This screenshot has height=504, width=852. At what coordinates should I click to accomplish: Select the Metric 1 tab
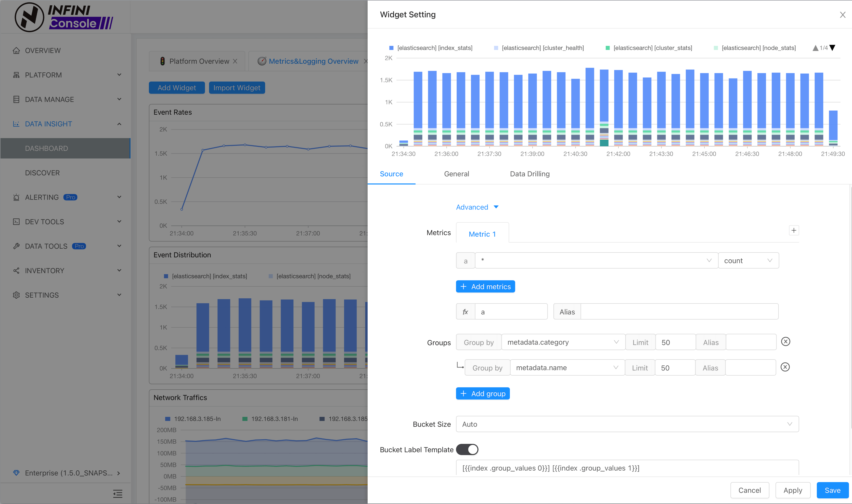pyautogui.click(x=482, y=234)
